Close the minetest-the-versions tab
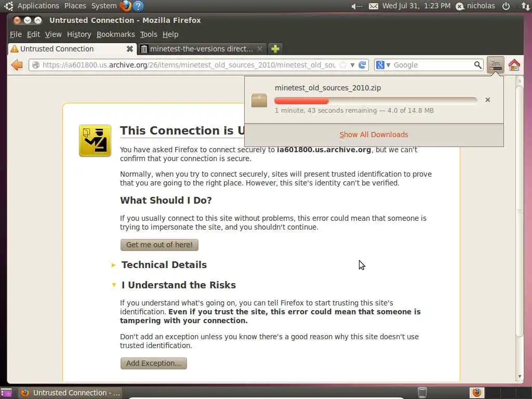 click(260, 49)
